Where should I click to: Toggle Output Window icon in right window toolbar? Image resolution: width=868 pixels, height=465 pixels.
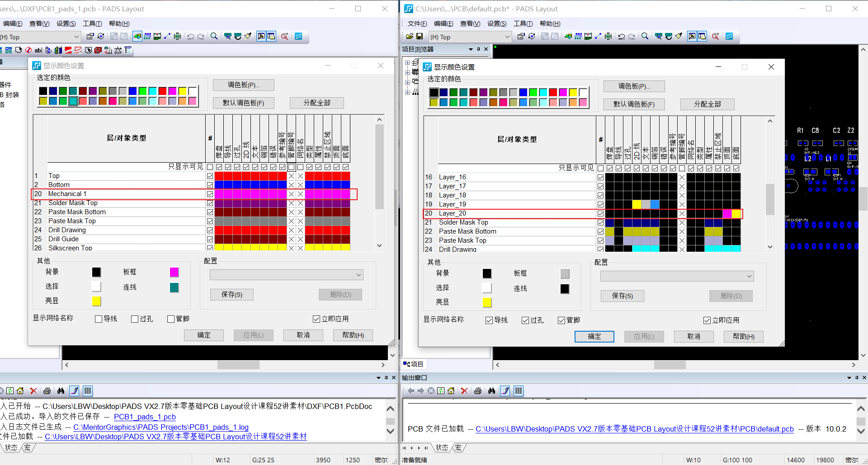[692, 37]
